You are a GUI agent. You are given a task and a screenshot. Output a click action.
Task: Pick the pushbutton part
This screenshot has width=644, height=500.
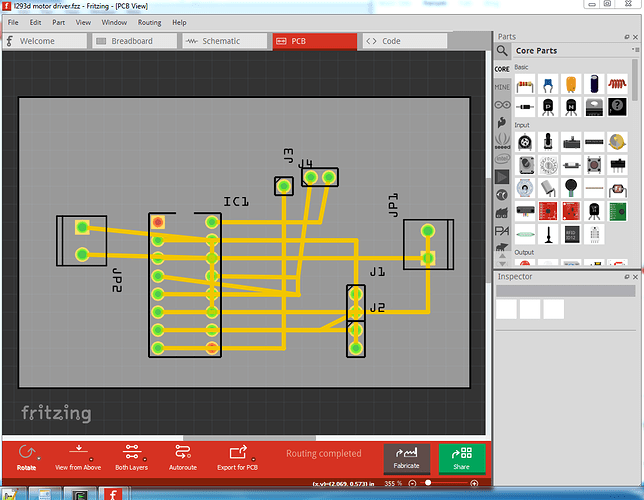click(x=594, y=165)
